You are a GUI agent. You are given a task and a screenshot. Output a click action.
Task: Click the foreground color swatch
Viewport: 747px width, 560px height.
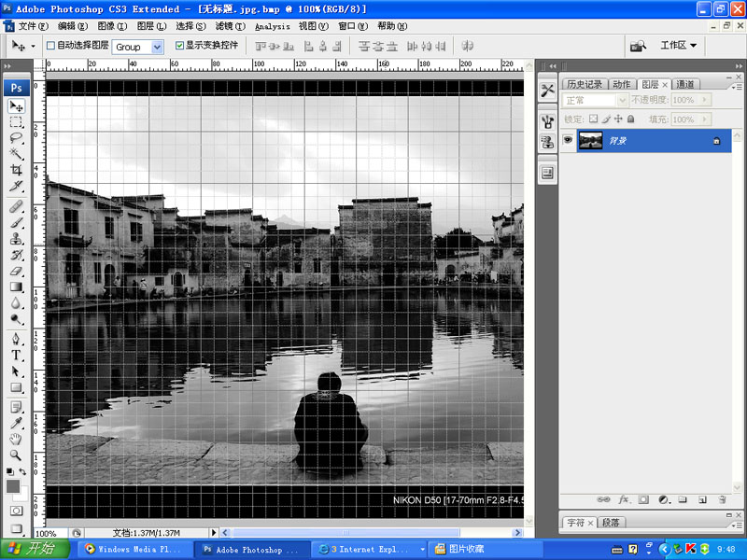[x=13, y=486]
